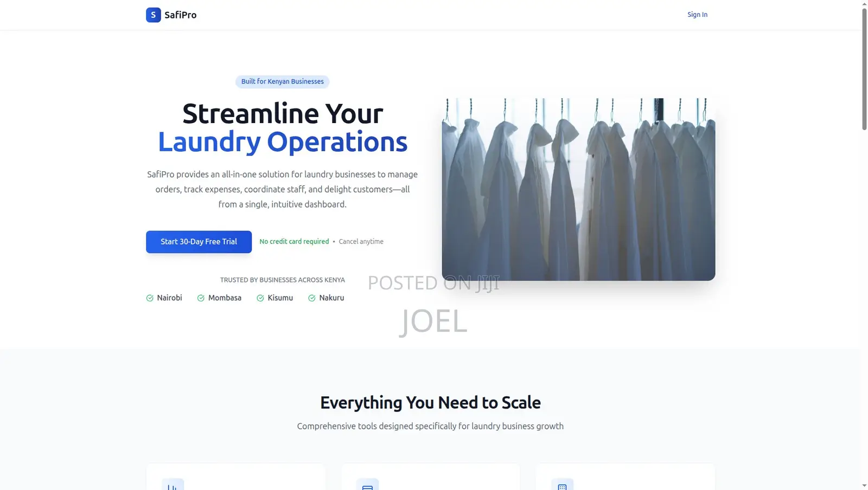Click the check icon beside Mombasa
868x490 pixels.
[x=201, y=298]
